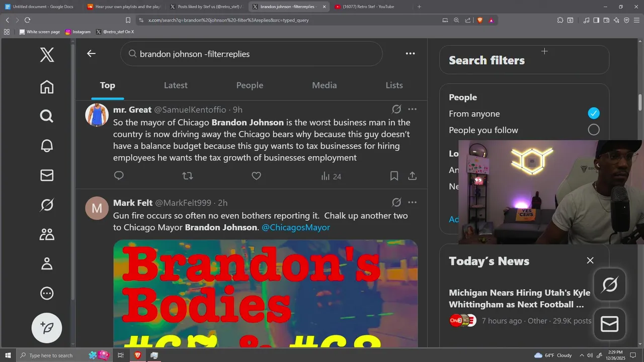Open a new browser tab

point(419,7)
